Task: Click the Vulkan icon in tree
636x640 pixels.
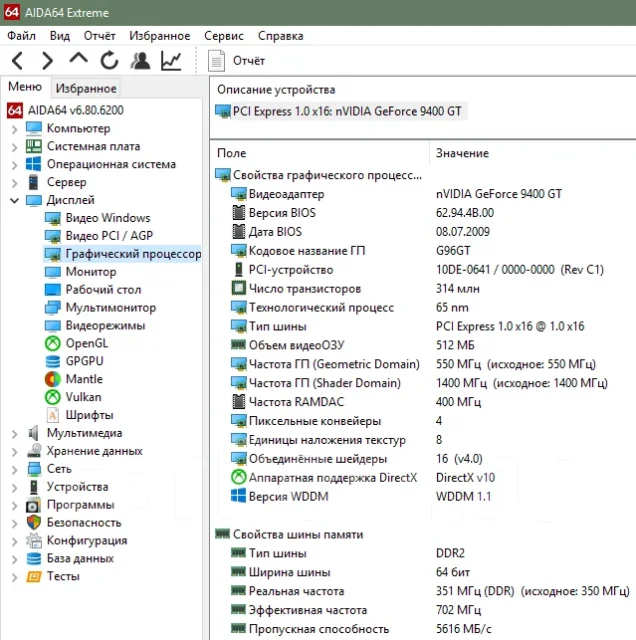Action: pos(53,397)
